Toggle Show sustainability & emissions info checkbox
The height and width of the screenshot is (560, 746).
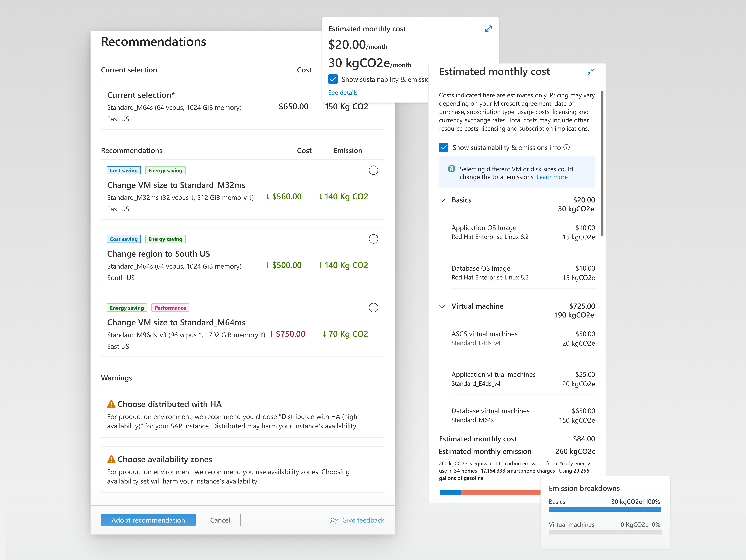(x=444, y=147)
